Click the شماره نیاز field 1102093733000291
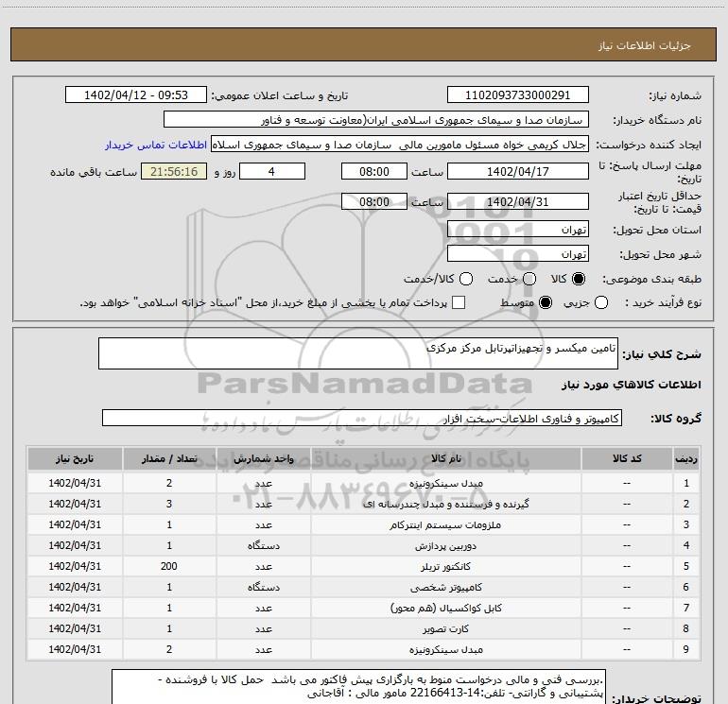 point(518,95)
